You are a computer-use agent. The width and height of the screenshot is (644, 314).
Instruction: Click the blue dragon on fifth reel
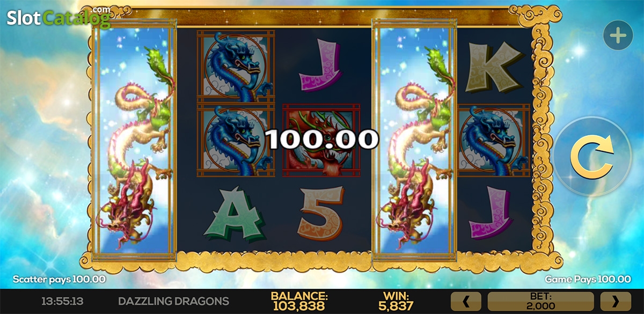(x=494, y=140)
